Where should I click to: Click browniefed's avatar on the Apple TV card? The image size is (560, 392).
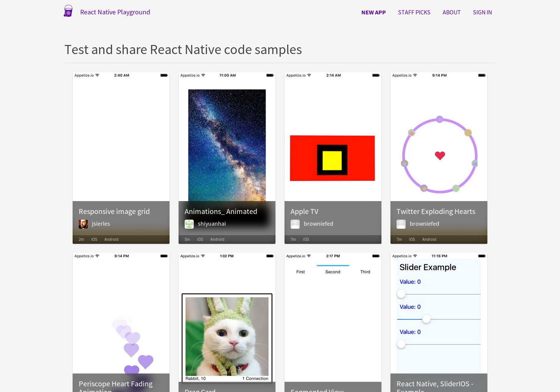pyautogui.click(x=295, y=224)
